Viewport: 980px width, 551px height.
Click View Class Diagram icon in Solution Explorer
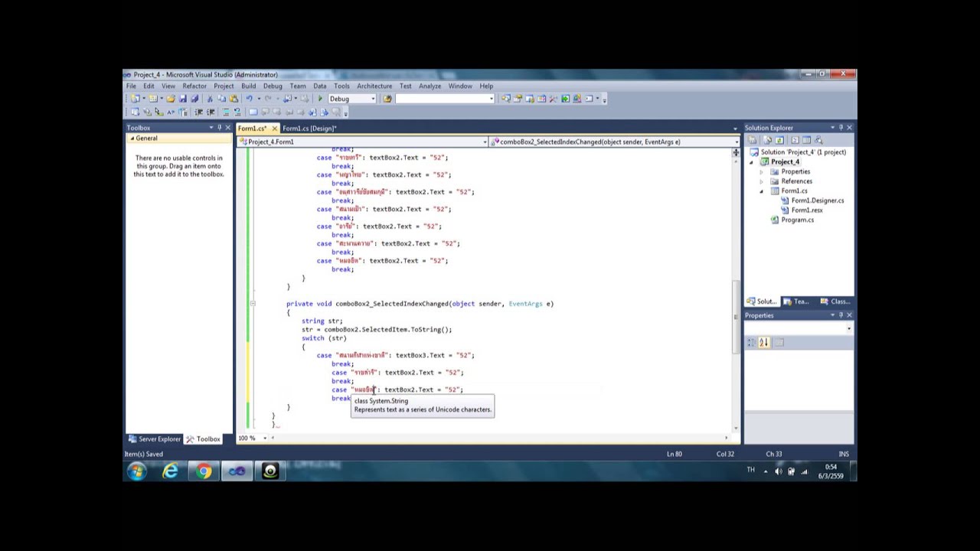point(818,140)
